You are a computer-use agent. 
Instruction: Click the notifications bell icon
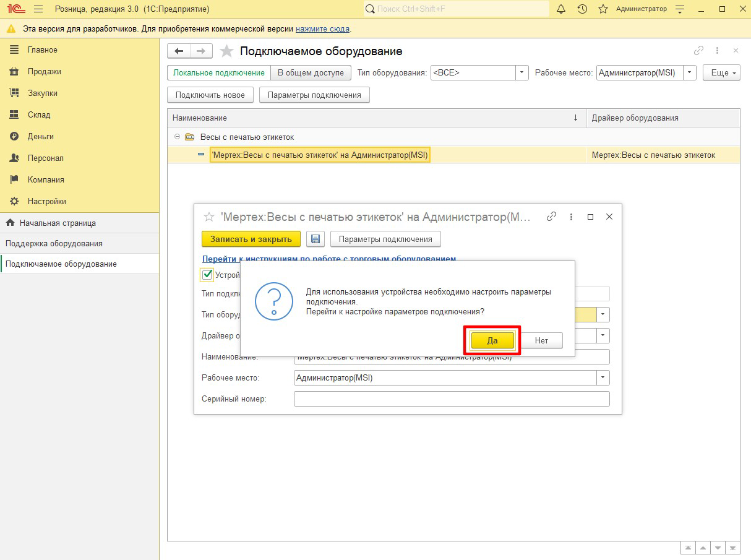click(561, 9)
